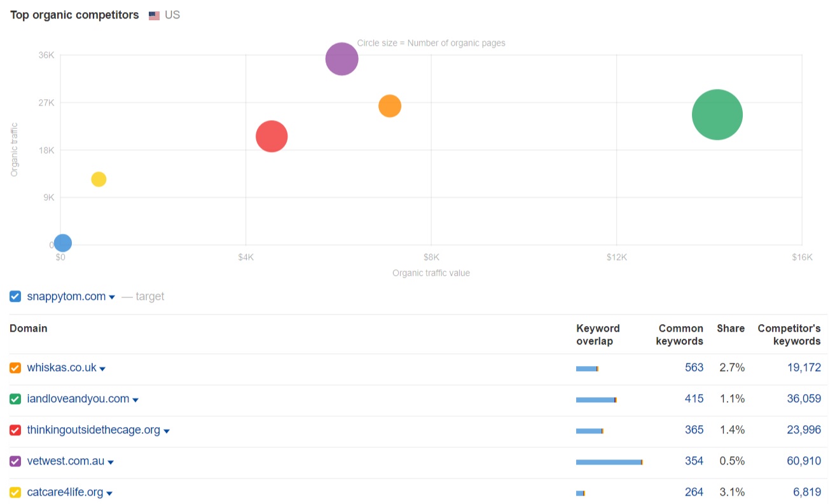The image size is (835, 504).
Task: Open the iandloveandyou.com domain link
Action: click(78, 398)
